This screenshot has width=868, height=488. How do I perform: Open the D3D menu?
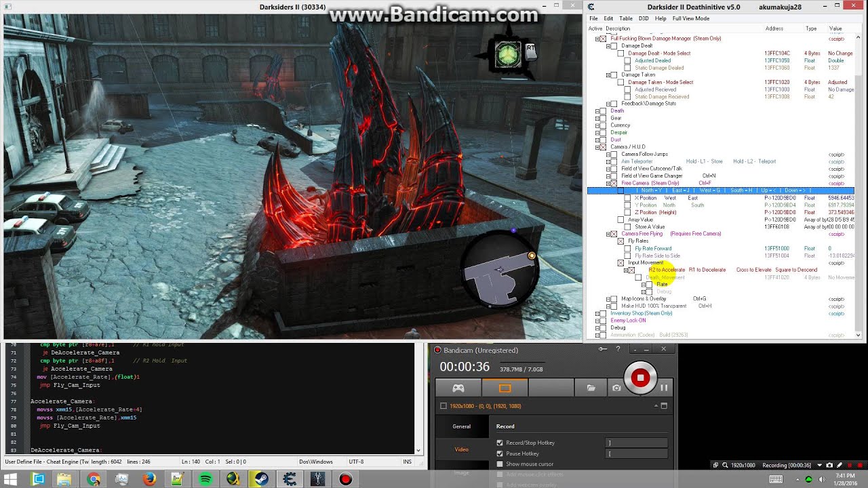pos(644,18)
